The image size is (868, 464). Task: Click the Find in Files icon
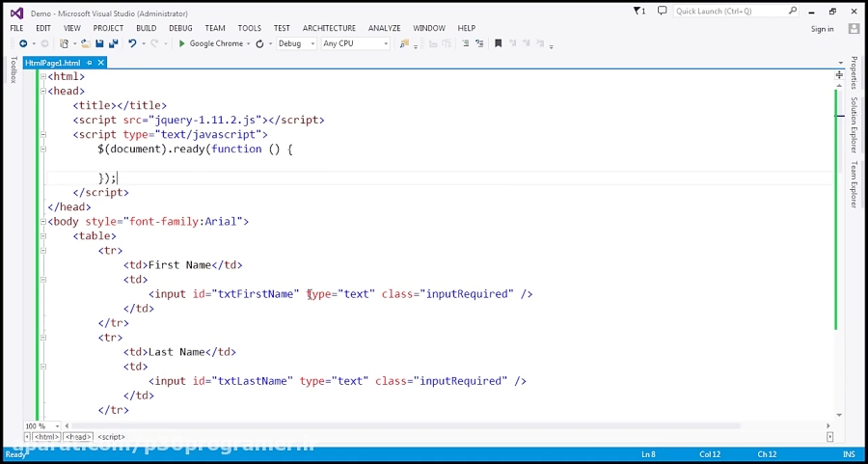tap(404, 43)
